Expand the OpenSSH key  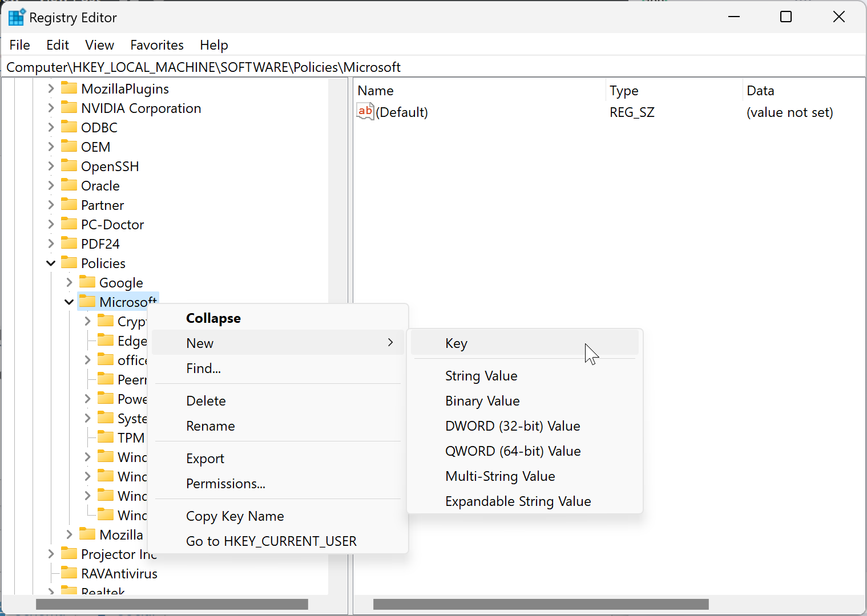coord(51,166)
